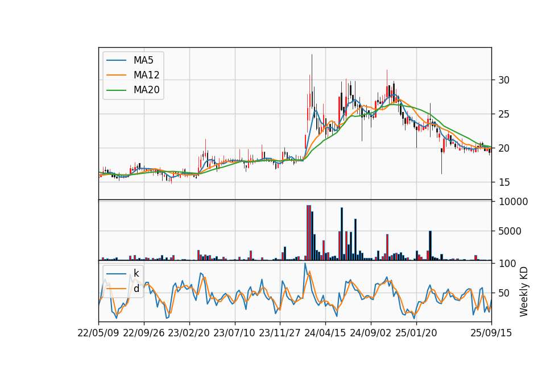This screenshot has width=546, height=392.
Task: Click the KD axis value 50
Action: 504,293
